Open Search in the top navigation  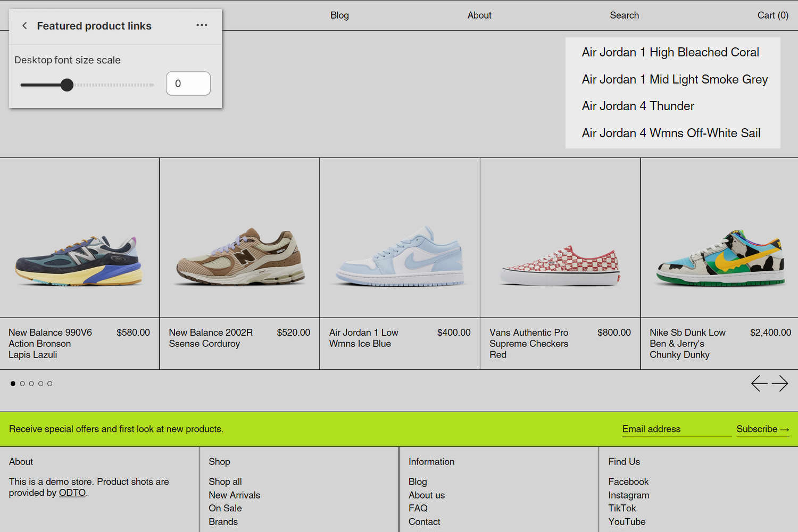(624, 15)
